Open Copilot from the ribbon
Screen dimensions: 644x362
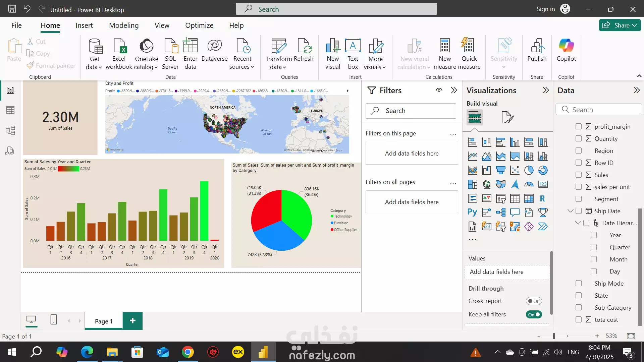click(x=566, y=50)
